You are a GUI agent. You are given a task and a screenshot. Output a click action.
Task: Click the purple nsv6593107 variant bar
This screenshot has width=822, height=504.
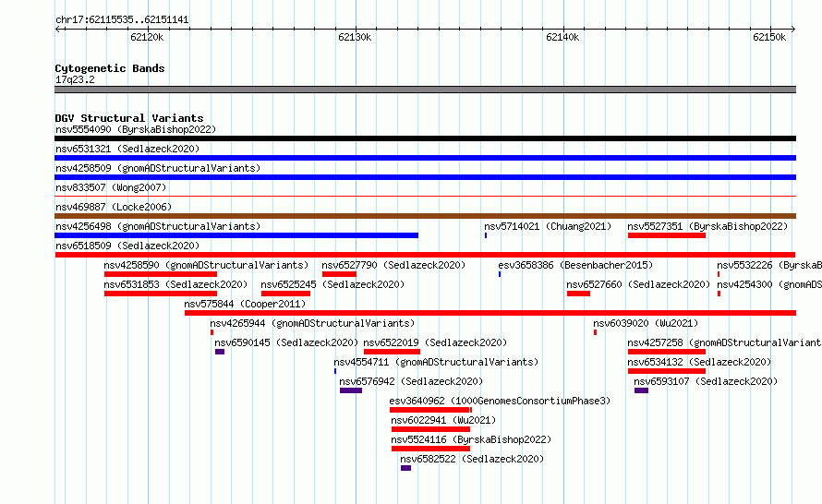pos(641,390)
